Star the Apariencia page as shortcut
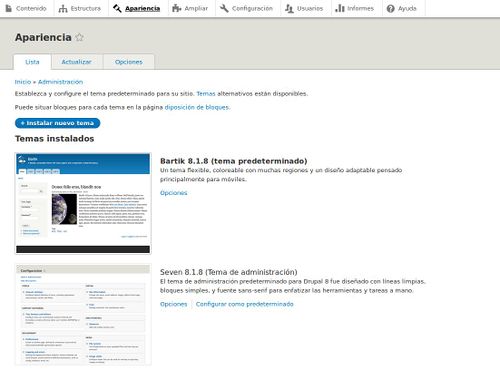Viewport: 500px width, 370px height. click(79, 37)
